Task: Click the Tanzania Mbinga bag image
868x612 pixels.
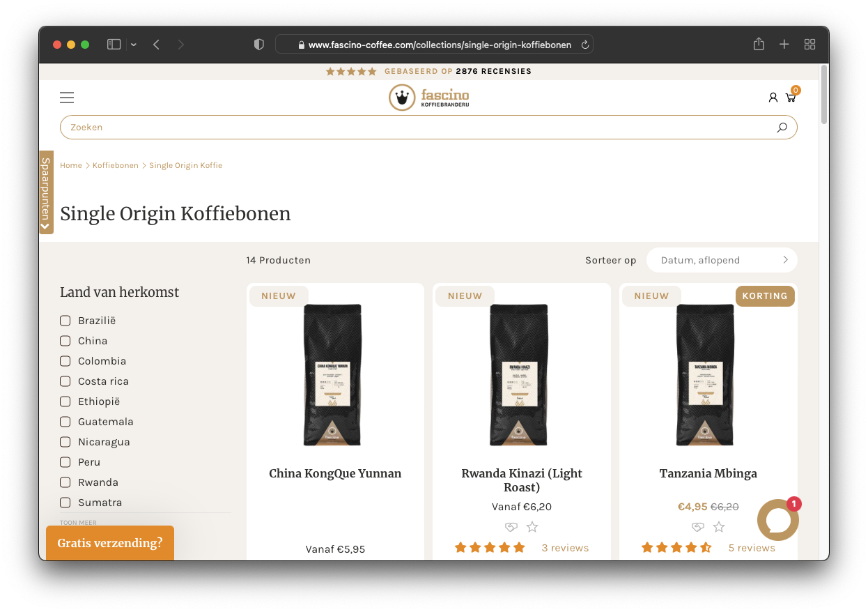Action: pyautogui.click(x=705, y=375)
